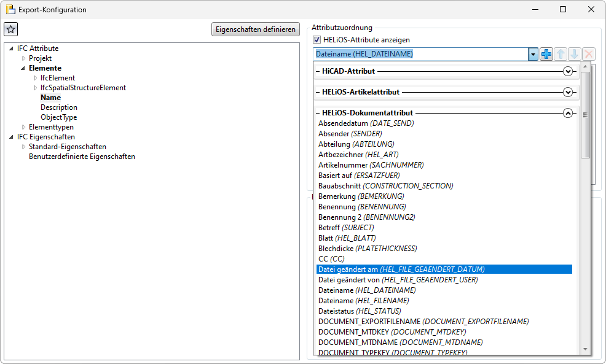Click the move down arrow icon
This screenshot has height=364, width=606.
point(574,54)
